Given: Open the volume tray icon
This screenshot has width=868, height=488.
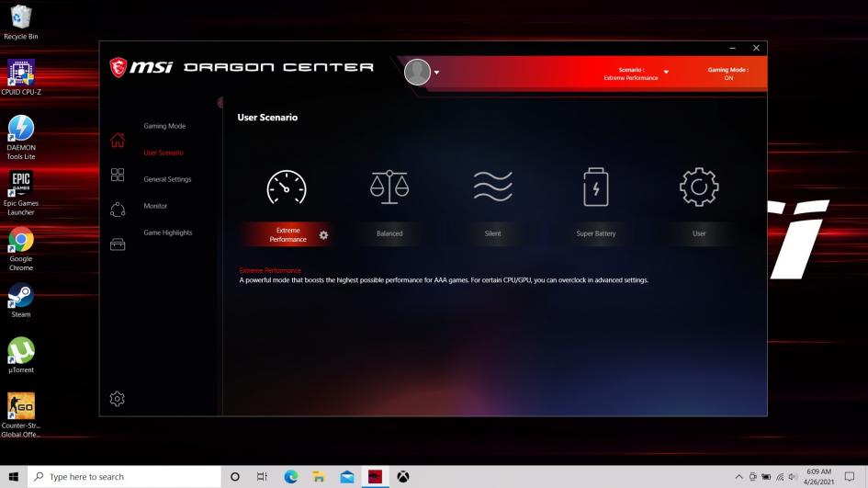Looking at the screenshot, I should click(x=793, y=477).
